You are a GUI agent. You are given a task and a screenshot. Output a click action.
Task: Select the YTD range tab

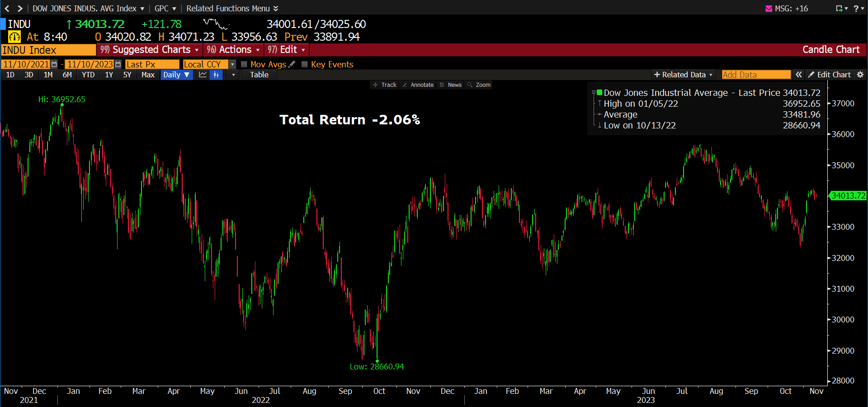click(88, 75)
